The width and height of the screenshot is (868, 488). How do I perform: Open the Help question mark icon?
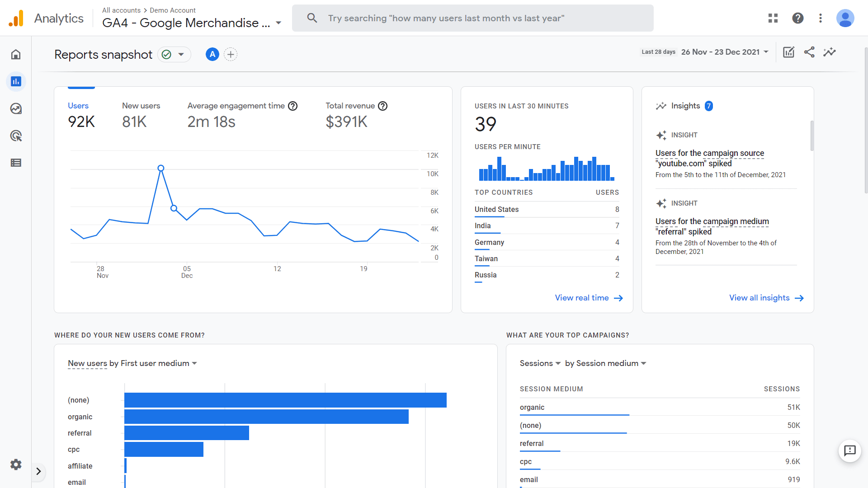[x=798, y=18]
